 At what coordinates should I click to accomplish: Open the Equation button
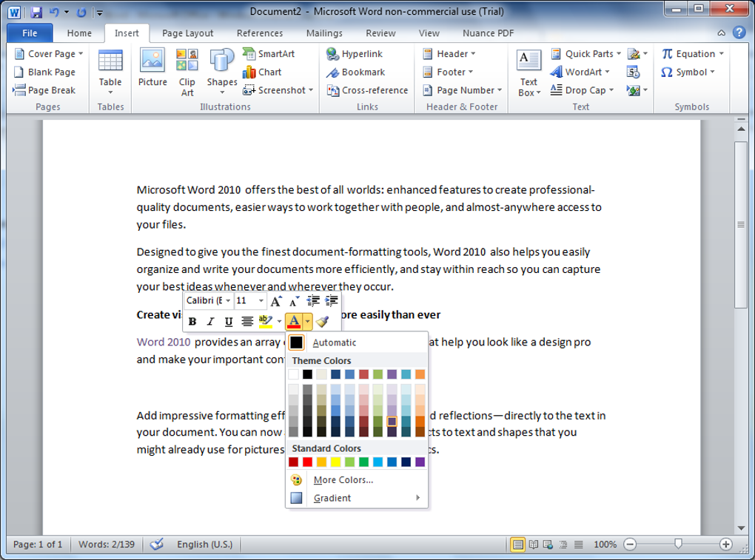pyautogui.click(x=692, y=54)
